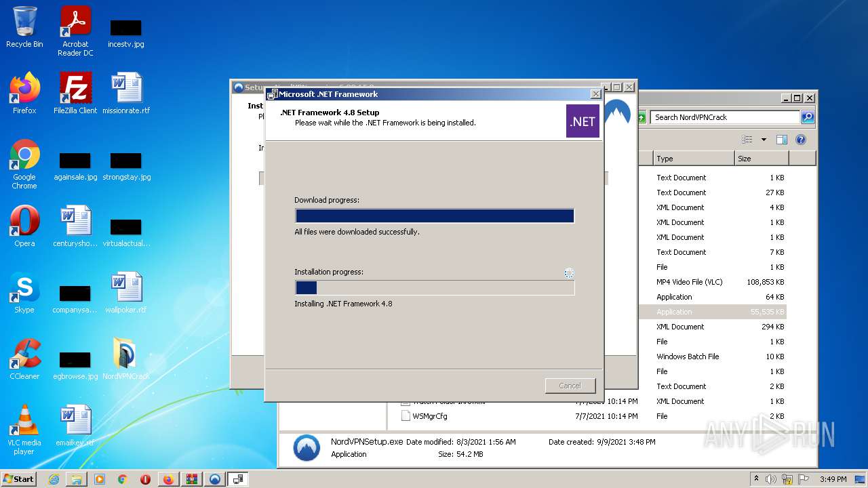Click the Explorer search magnifier button
Screen dimensions: 868x488
point(808,117)
